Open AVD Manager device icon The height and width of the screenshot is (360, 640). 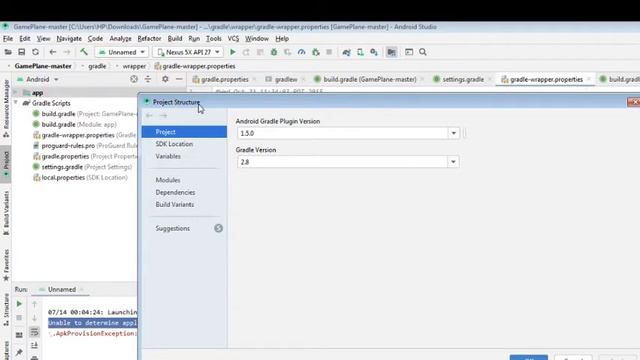360,52
